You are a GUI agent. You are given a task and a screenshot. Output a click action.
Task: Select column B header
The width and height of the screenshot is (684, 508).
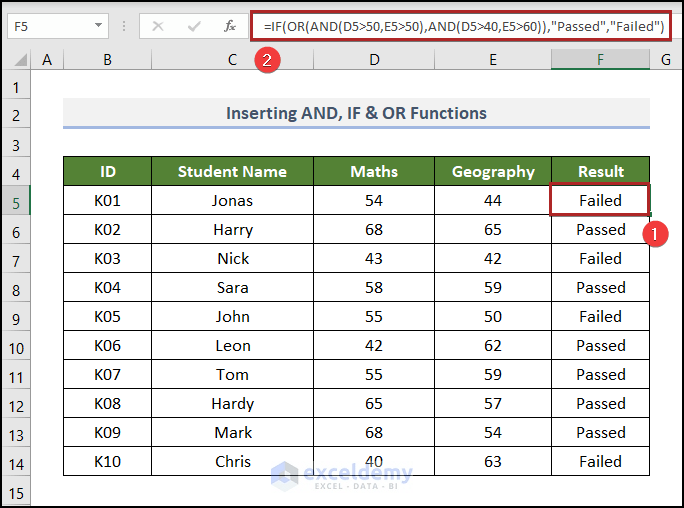tap(107, 60)
